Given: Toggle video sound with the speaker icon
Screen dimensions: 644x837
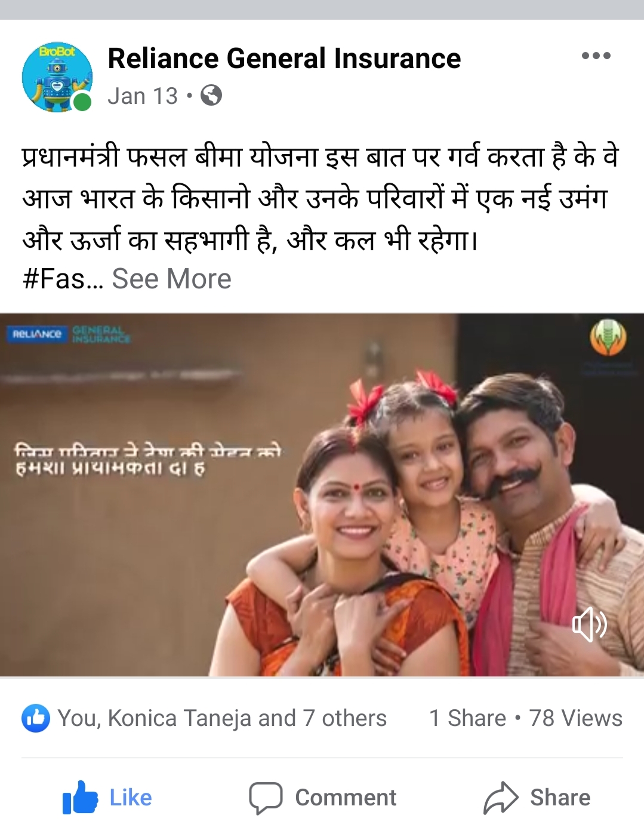Looking at the screenshot, I should click(590, 624).
